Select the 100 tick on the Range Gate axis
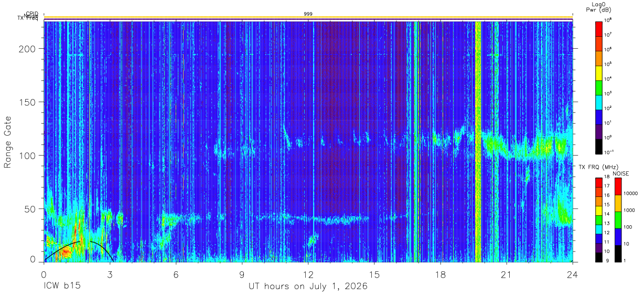644x297 pixels. (28, 156)
